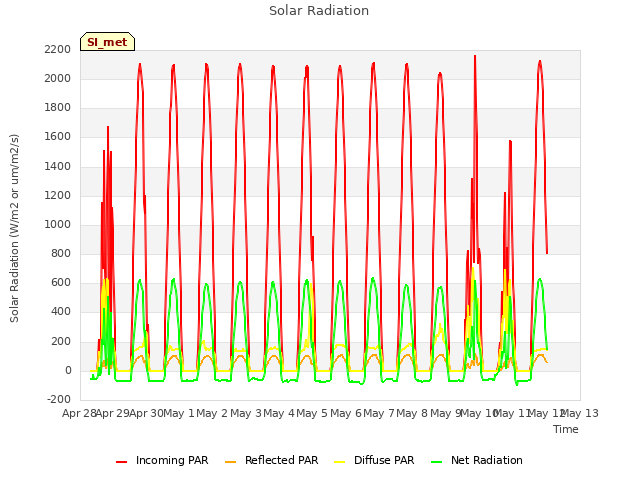Click the -200 y-axis tick label

pos(59,399)
